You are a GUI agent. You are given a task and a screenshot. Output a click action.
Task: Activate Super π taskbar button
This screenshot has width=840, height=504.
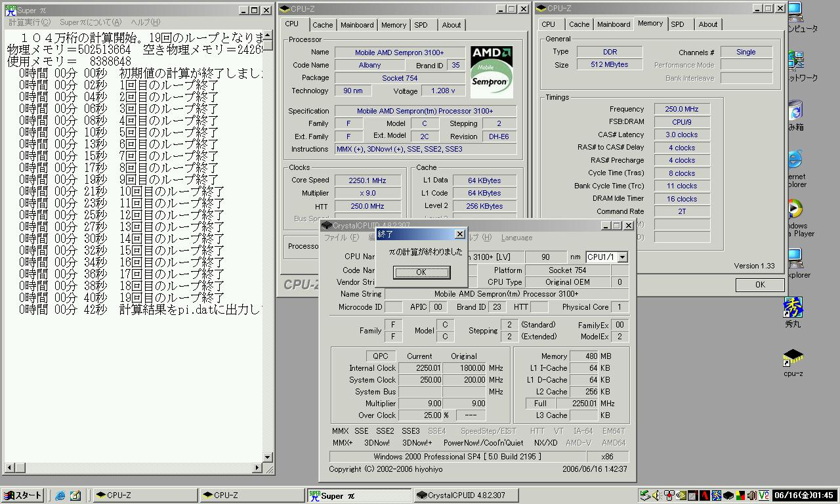coord(360,495)
